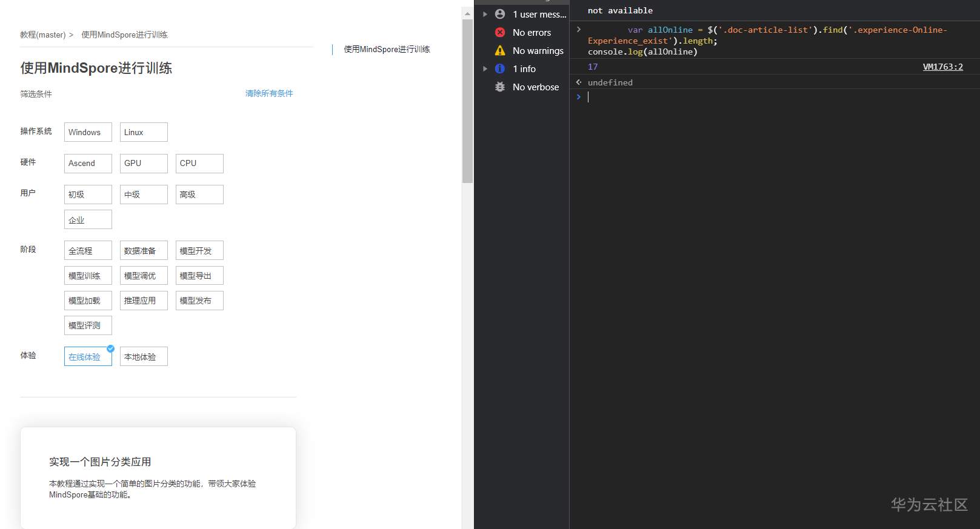This screenshot has width=980, height=529.
Task: Select the 模型发布 stage filter
Action: [199, 301]
